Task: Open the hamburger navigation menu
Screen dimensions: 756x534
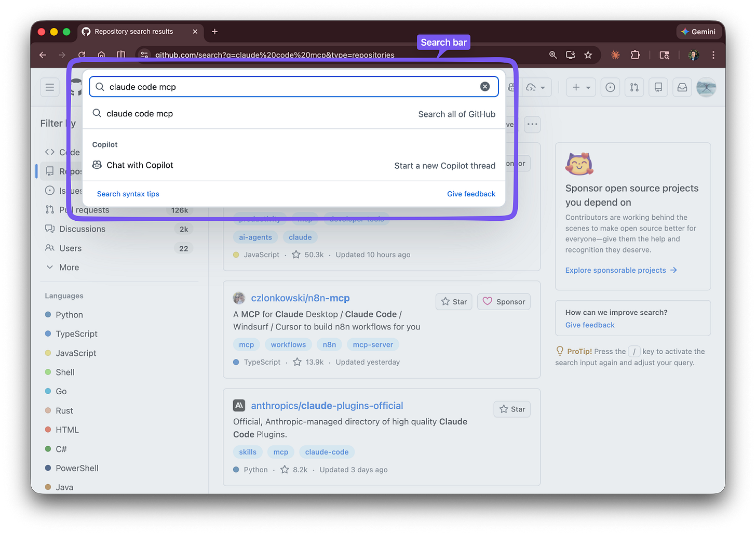Action: pyautogui.click(x=50, y=87)
